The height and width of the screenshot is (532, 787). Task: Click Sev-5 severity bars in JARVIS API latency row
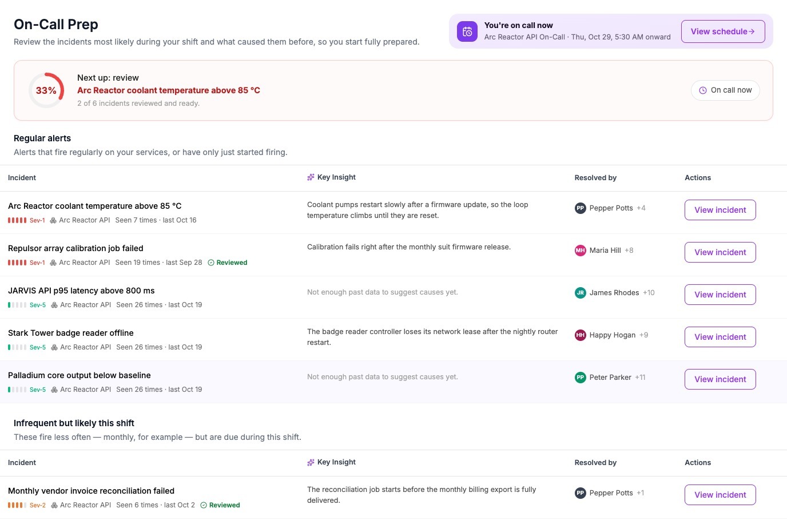pos(17,305)
